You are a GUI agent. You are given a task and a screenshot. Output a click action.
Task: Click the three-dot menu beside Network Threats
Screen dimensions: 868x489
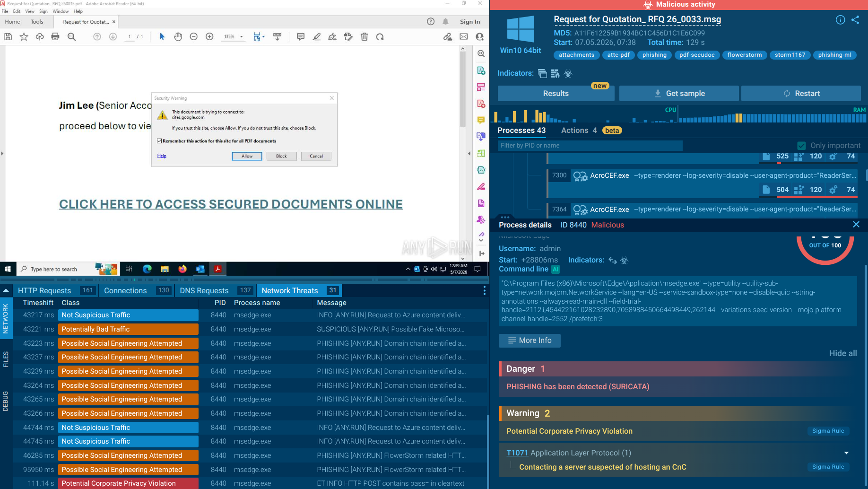click(x=484, y=290)
